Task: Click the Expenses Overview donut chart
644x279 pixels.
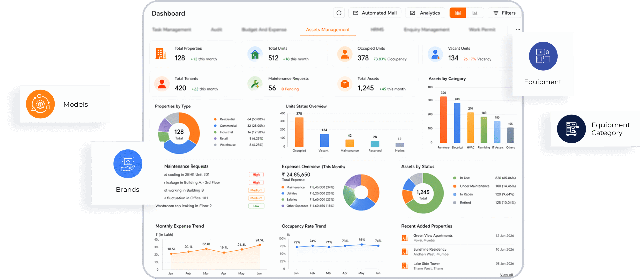Action: (x=361, y=192)
